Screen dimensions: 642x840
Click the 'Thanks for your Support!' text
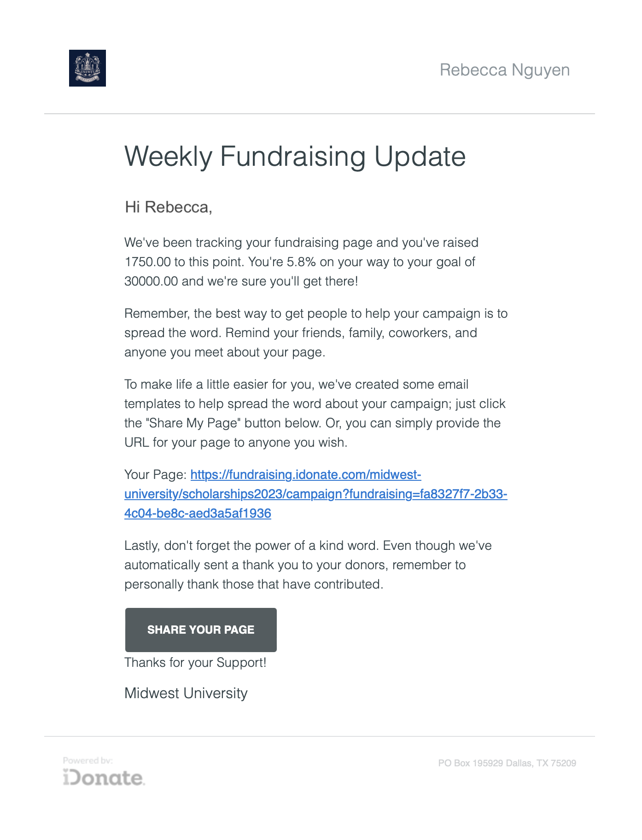tap(195, 662)
